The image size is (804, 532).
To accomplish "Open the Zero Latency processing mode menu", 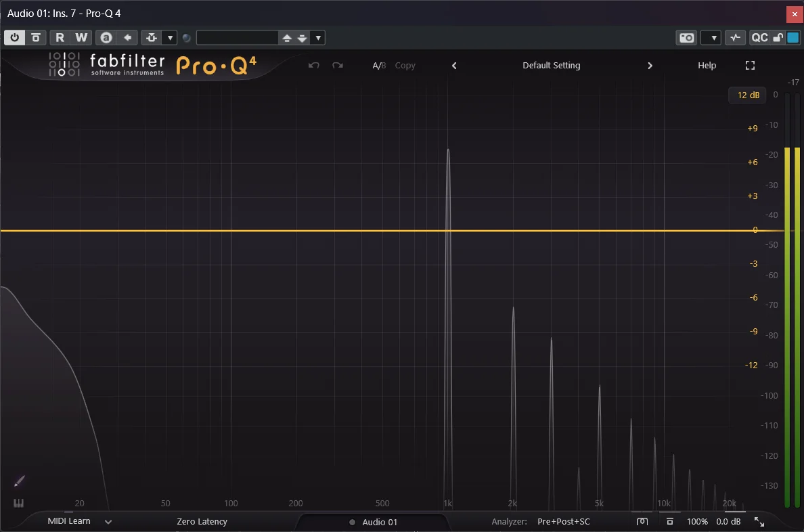I will (202, 521).
